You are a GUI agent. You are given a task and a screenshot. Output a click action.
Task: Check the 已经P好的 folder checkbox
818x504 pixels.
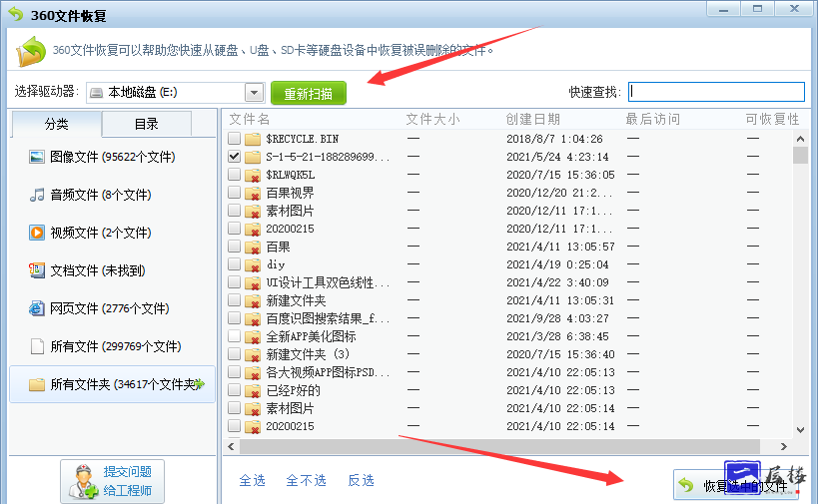coord(235,390)
